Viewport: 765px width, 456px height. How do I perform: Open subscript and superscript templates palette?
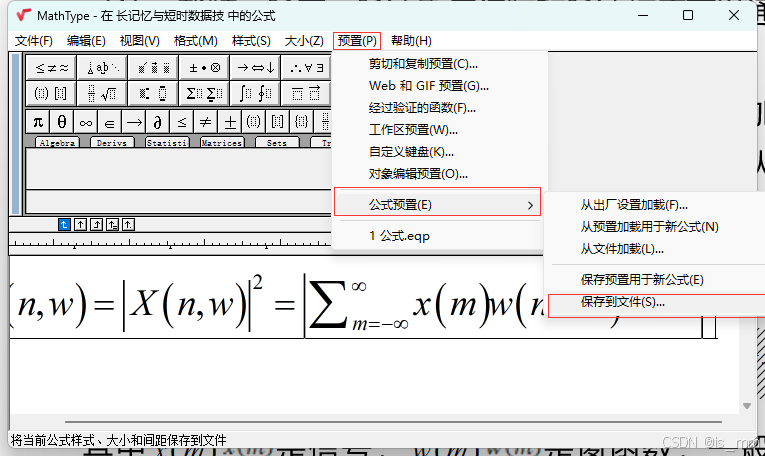153,93
